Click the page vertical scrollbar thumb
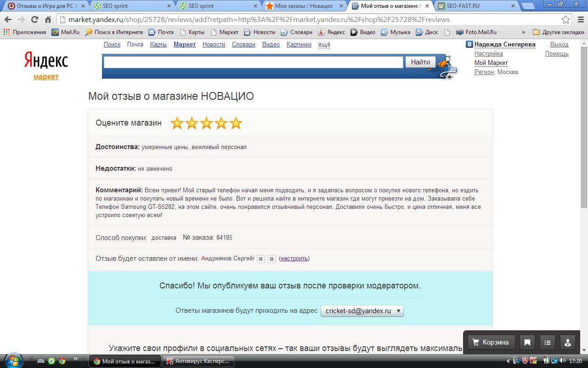The image size is (588, 368). (584, 126)
